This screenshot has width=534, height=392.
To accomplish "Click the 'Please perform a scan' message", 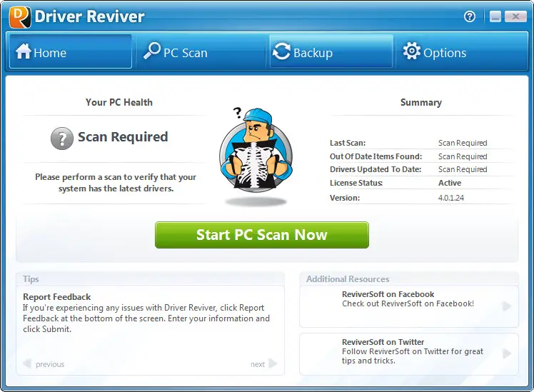I will pyautogui.click(x=116, y=183).
